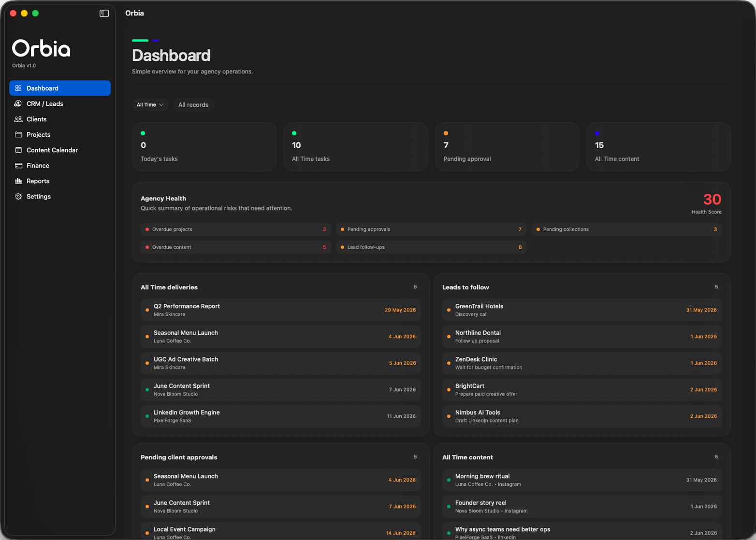Click the All records filter pill
The image size is (756, 540).
[193, 105]
